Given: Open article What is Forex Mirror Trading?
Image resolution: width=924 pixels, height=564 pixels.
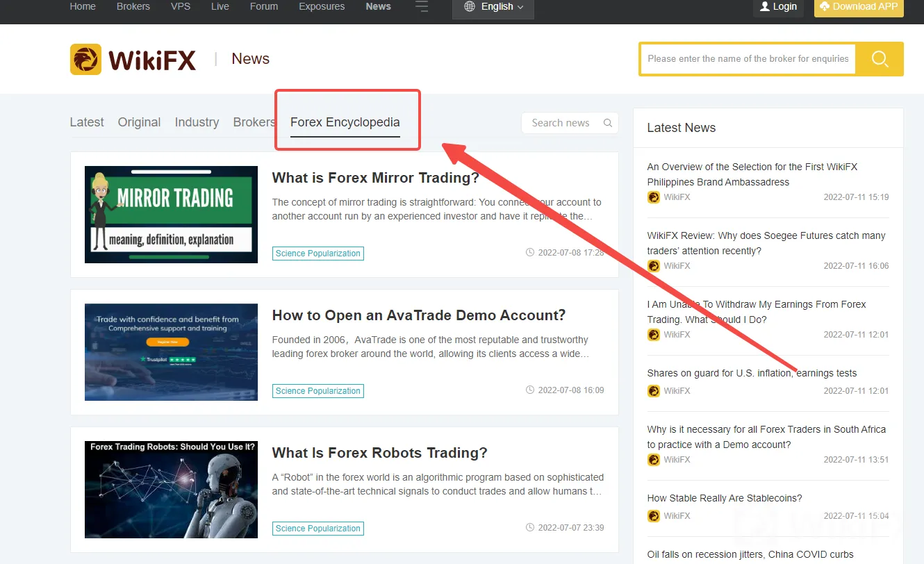Looking at the screenshot, I should (376, 178).
